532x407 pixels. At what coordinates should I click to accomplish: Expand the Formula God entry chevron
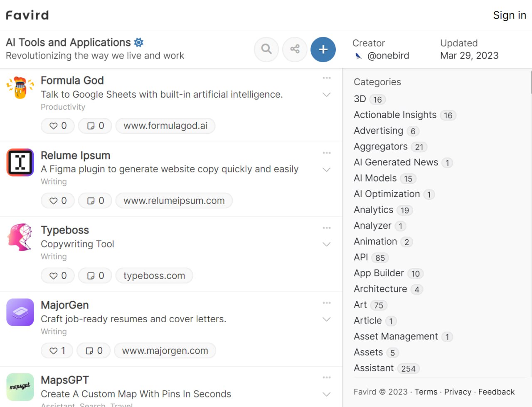[x=327, y=95]
